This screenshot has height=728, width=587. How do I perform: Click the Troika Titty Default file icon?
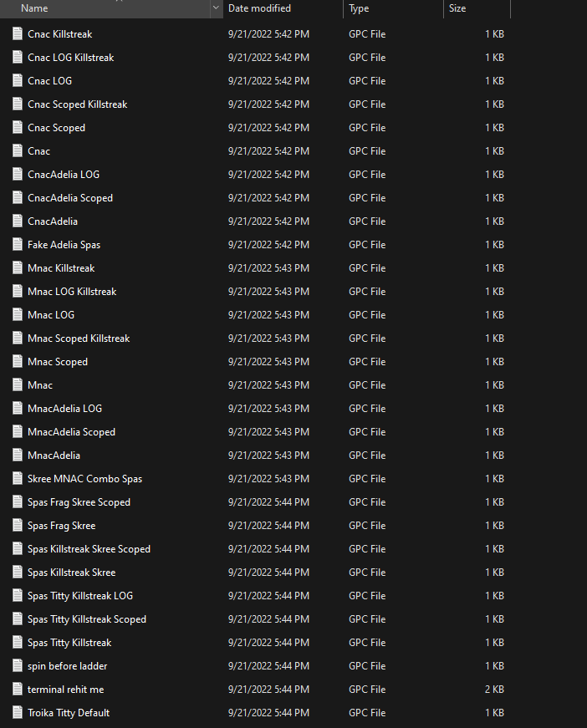[18, 713]
